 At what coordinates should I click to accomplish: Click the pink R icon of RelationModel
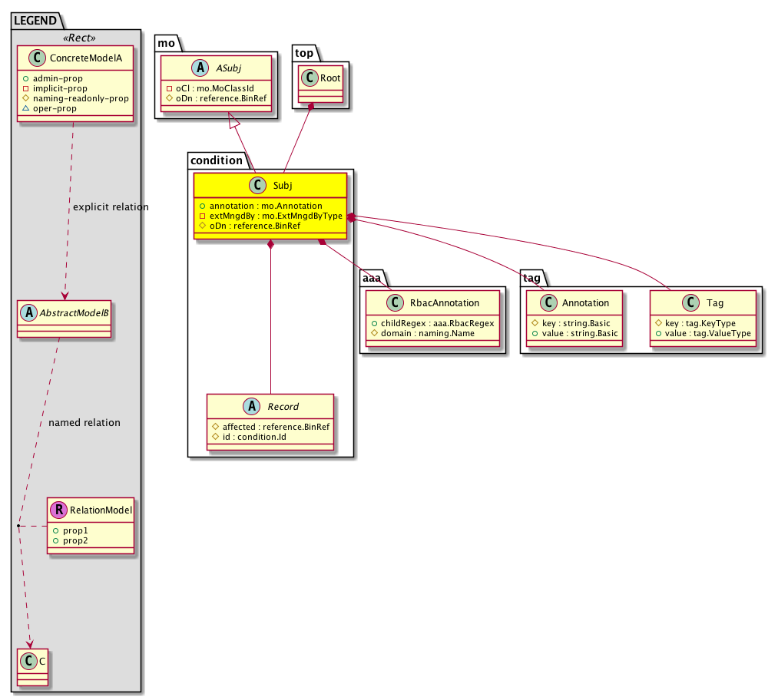click(59, 510)
